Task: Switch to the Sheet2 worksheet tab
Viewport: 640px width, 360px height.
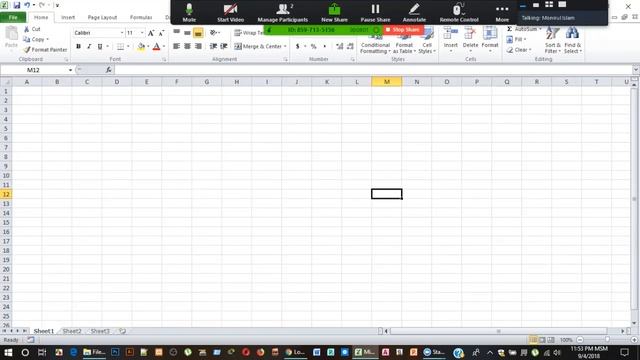Action: [x=72, y=331]
